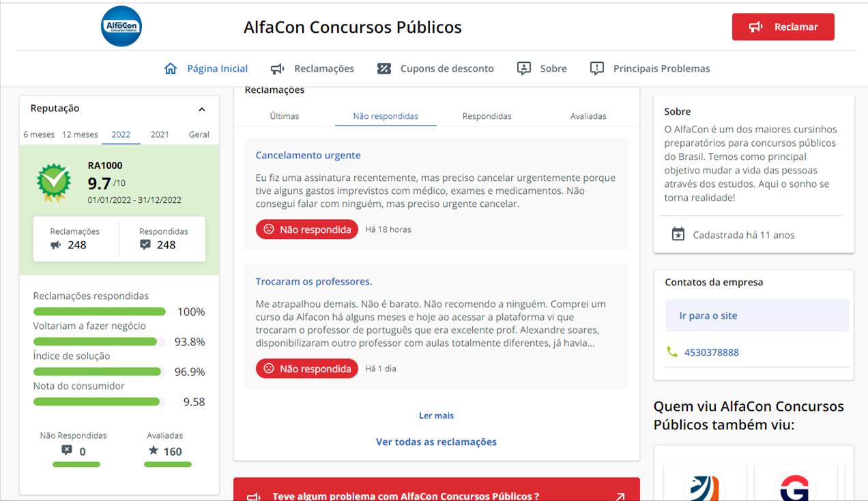The height and width of the screenshot is (501, 868).
Task: Click the AlfaCon round logo
Action: [x=121, y=27]
